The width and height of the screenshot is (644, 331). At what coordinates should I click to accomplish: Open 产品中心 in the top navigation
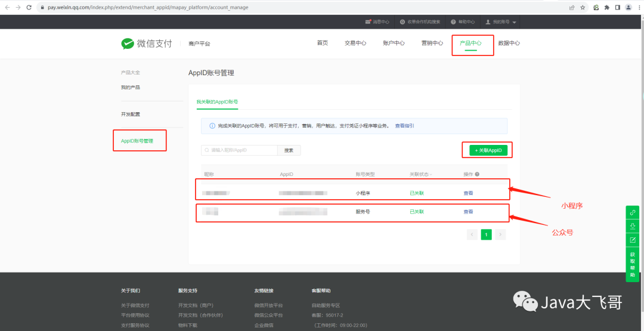tap(470, 43)
